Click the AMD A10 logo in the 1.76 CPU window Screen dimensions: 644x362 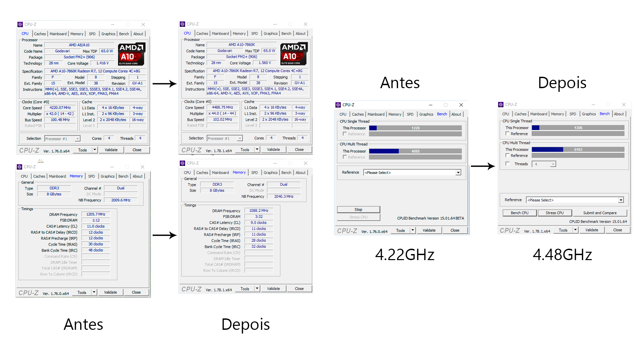pyautogui.click(x=132, y=54)
